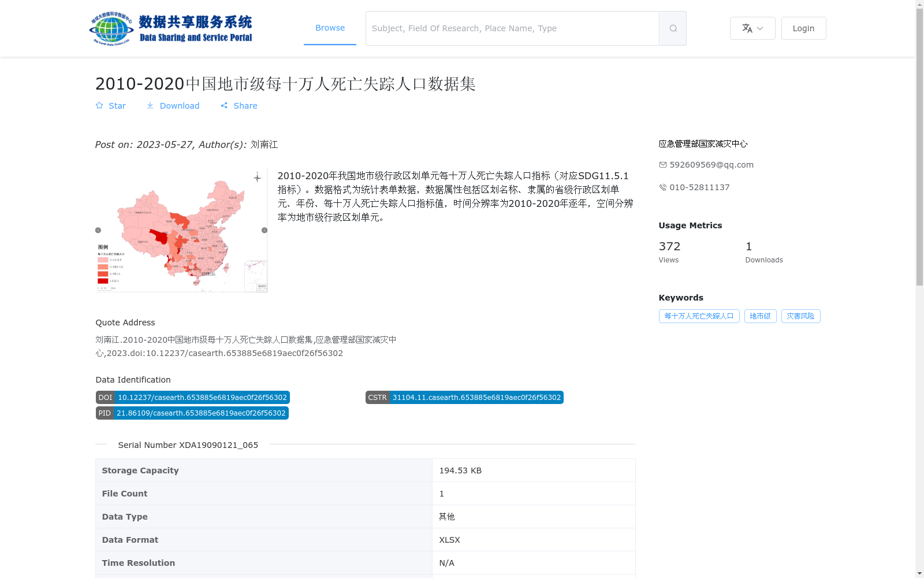
Task: Click the star icon beside Star
Action: pyautogui.click(x=99, y=106)
